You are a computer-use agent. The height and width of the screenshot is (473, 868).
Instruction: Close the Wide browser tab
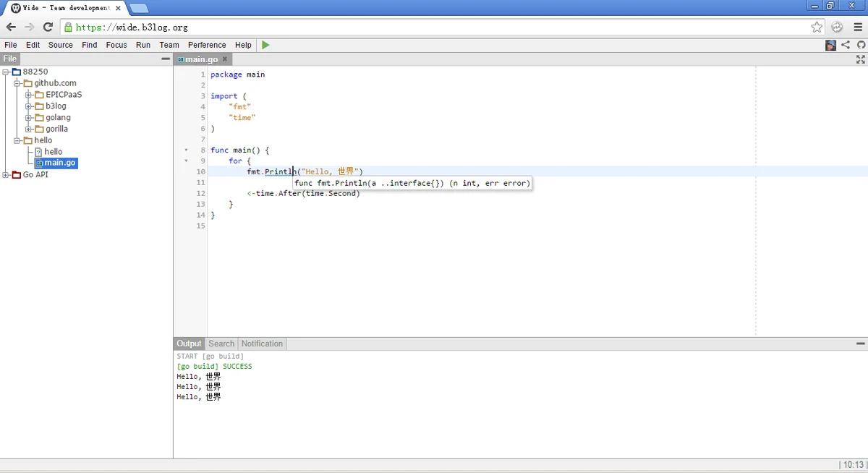(x=118, y=8)
